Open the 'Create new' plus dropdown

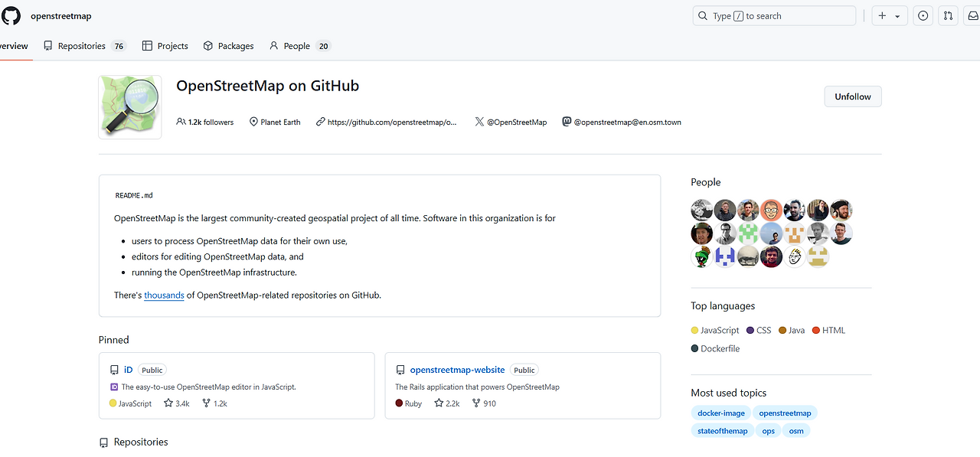pyautogui.click(x=890, y=16)
